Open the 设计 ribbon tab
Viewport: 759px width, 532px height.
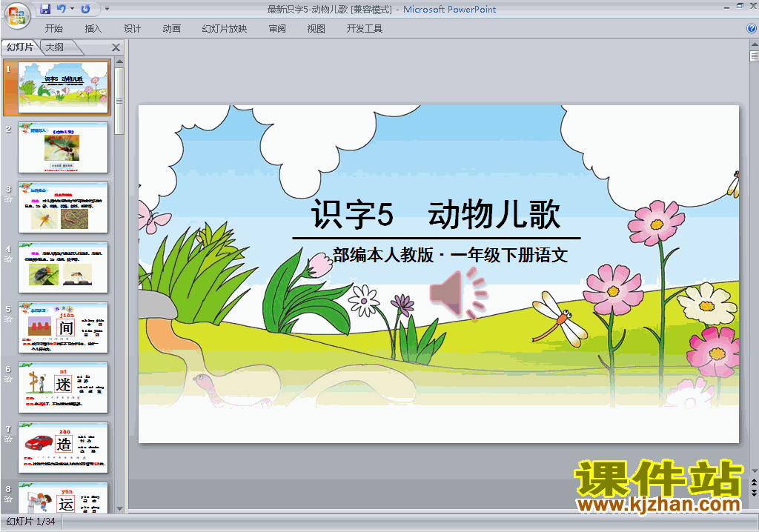tap(132, 29)
